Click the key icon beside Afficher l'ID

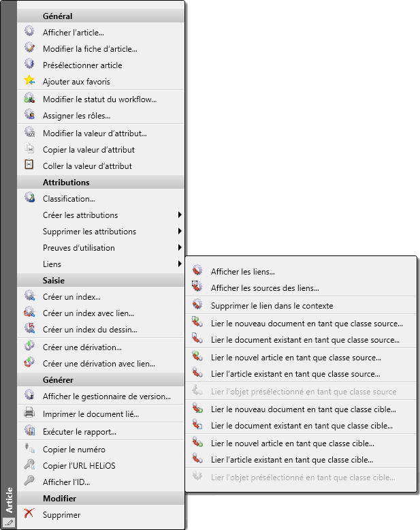tap(29, 480)
